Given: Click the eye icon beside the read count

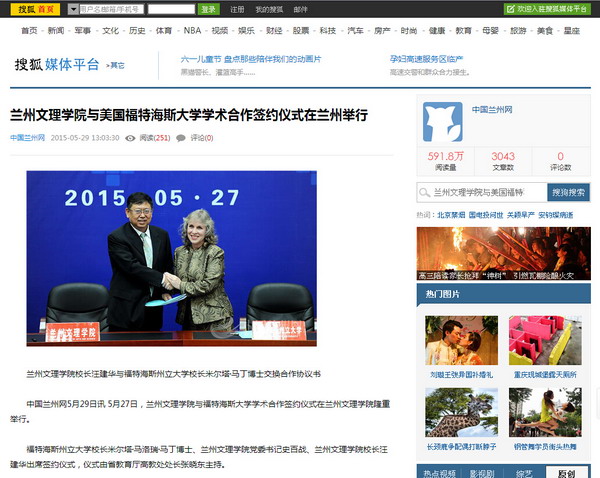Looking at the screenshot, I should [130, 138].
